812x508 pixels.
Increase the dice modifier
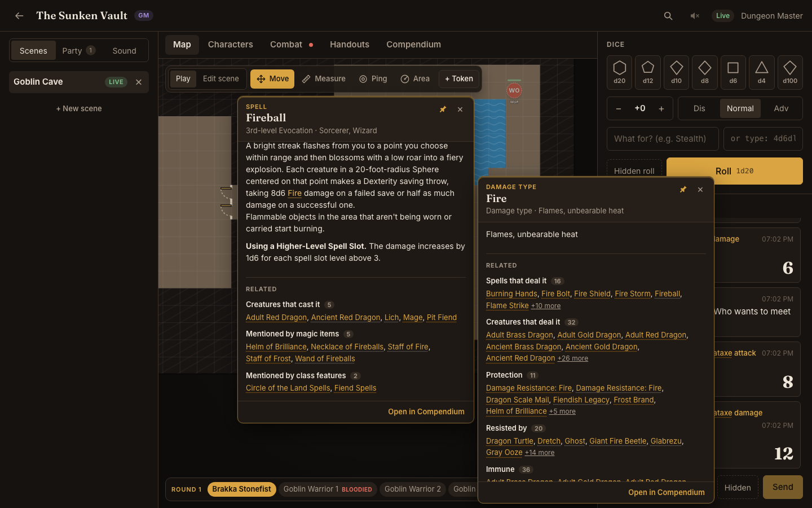tap(661, 108)
